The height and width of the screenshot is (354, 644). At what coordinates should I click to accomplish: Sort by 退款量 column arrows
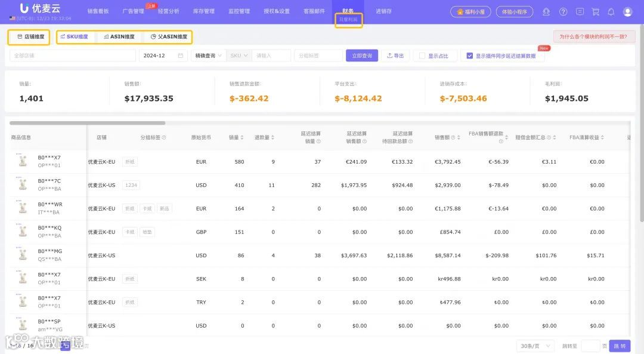[273, 137]
